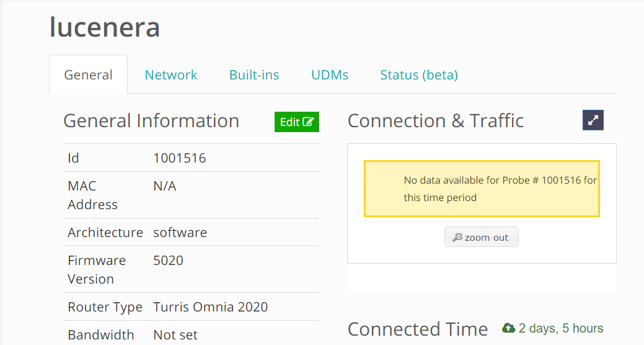Click the General Information heading

click(x=151, y=121)
